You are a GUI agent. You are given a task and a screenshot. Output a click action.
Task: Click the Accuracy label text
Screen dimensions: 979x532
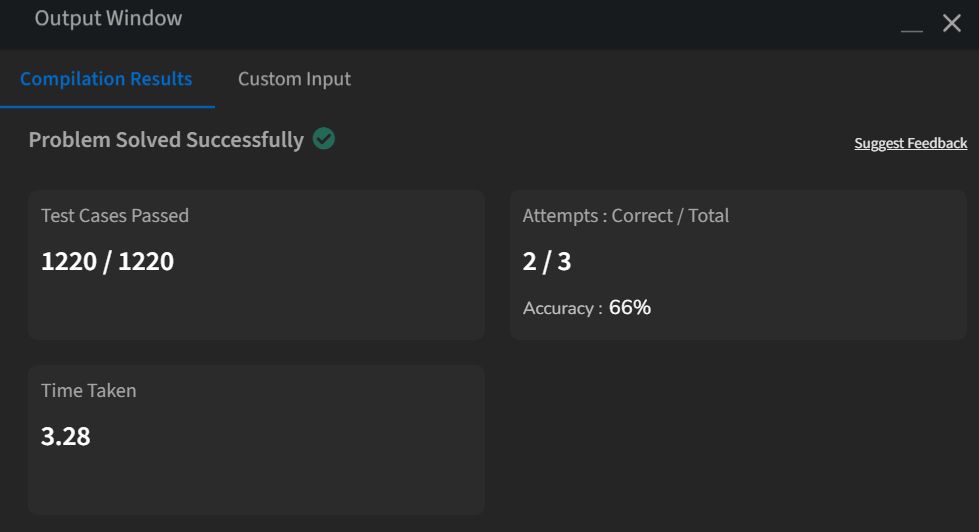(562, 308)
